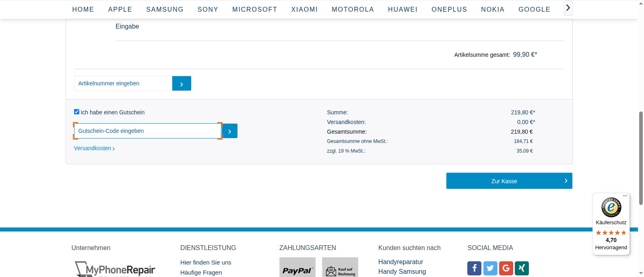Open the XIAOMI menu item
This screenshot has width=644, height=277.
305,9
